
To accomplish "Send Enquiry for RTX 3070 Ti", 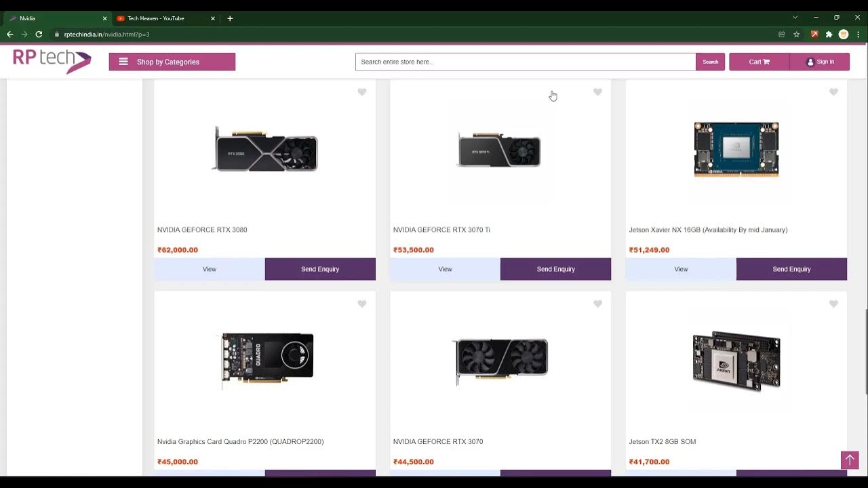I will point(556,269).
